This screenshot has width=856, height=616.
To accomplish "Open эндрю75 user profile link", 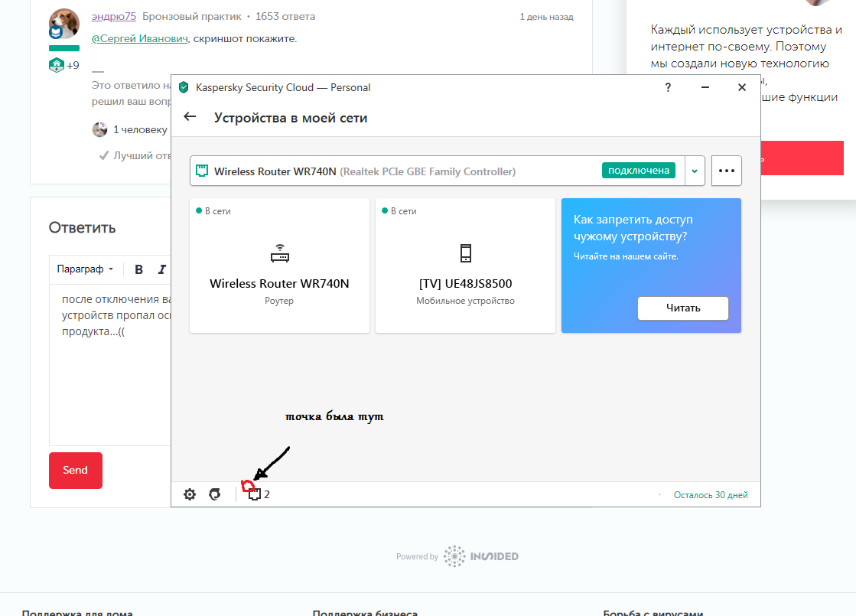I will [x=113, y=16].
